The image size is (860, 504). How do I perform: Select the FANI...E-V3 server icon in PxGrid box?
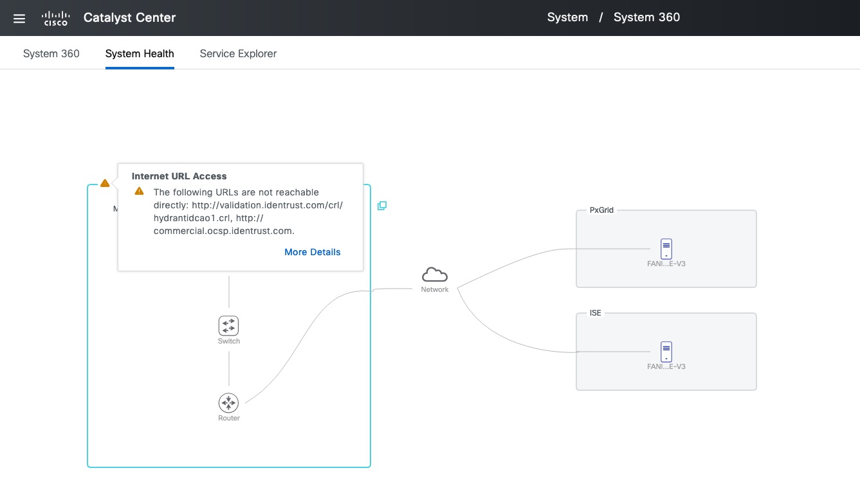666,248
